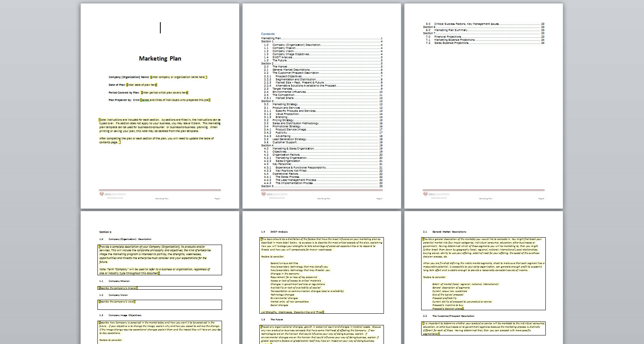644x344 pixels.
Task: Open "2.2.3 Market Size – Past, Present & Future"
Action: pyautogui.click(x=323, y=83)
